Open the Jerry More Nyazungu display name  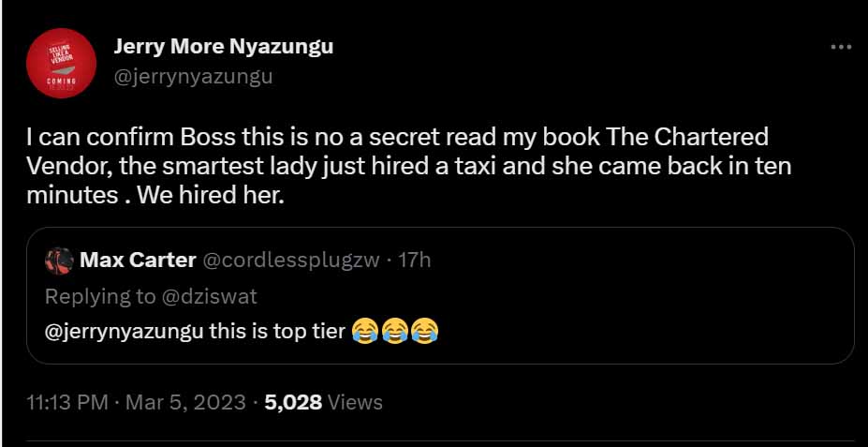pyautogui.click(x=223, y=46)
